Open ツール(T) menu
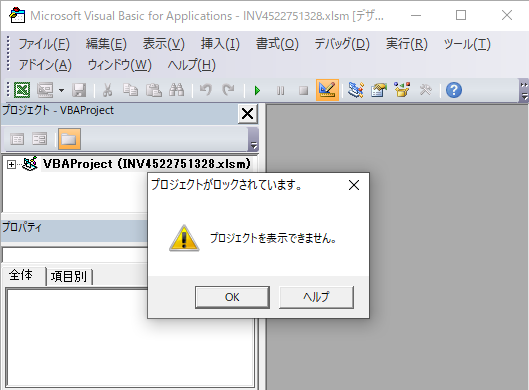Viewport: 529px width, 390px height. coord(467,44)
